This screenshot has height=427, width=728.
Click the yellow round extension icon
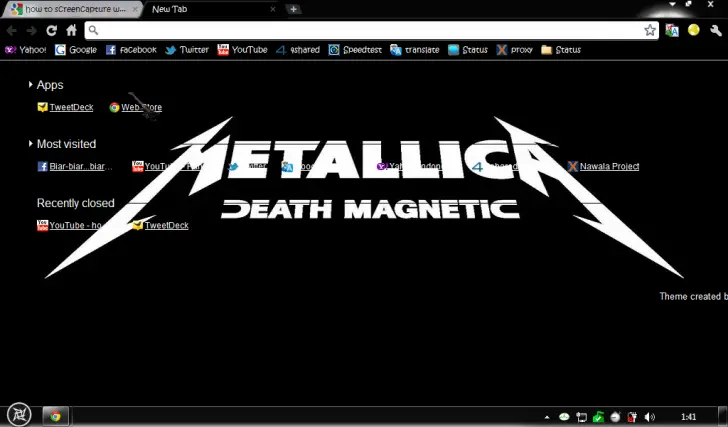tap(693, 30)
